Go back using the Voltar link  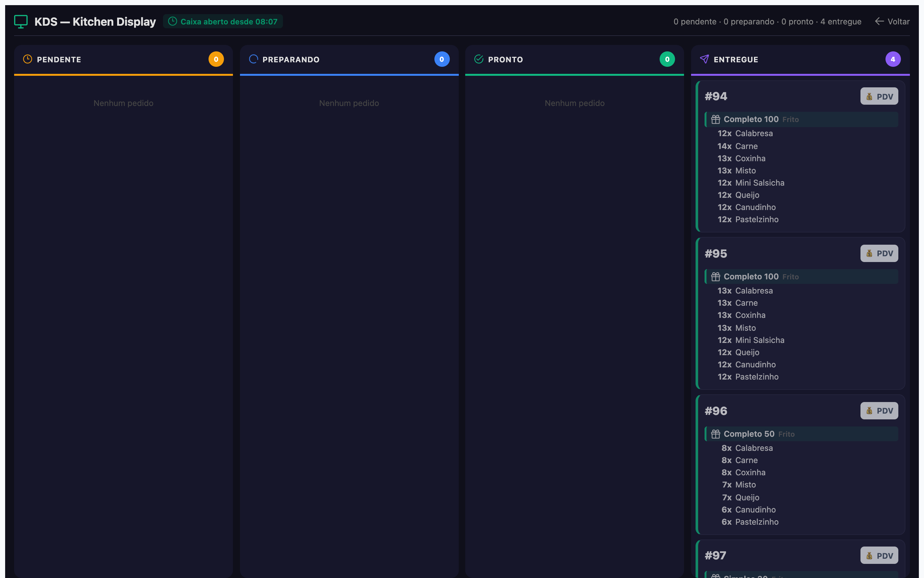[x=892, y=22]
